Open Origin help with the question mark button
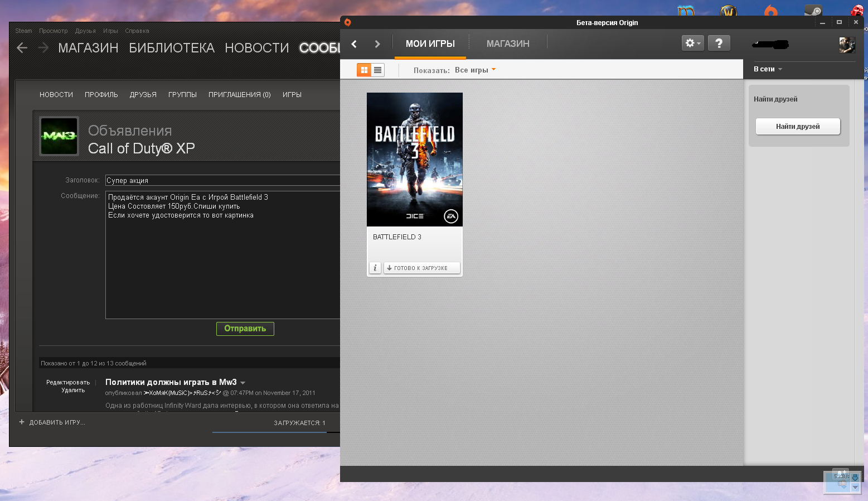 pos(719,43)
